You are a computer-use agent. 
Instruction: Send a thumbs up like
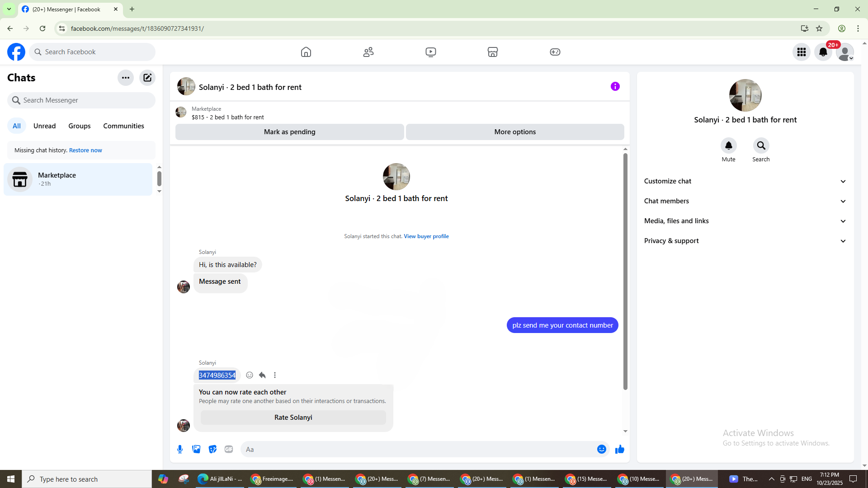(x=619, y=449)
